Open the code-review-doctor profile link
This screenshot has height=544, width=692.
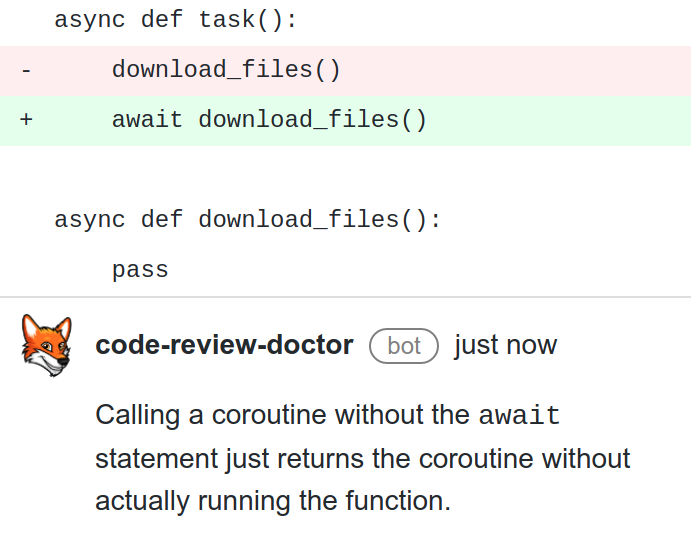[224, 345]
